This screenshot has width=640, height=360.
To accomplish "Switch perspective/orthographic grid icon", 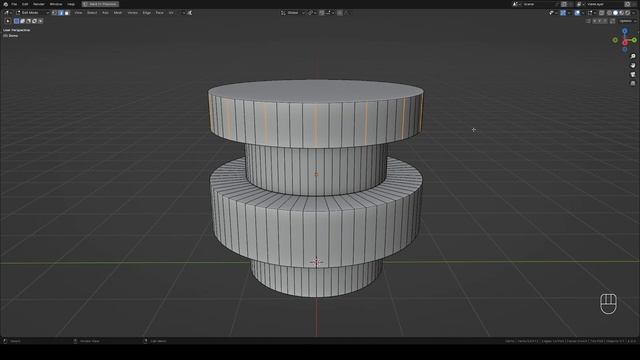I will 633,83.
